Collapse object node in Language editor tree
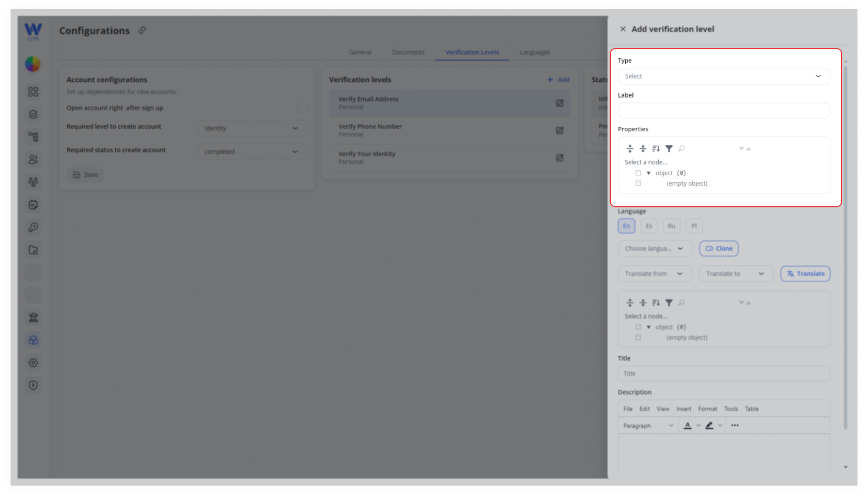 tap(648, 327)
